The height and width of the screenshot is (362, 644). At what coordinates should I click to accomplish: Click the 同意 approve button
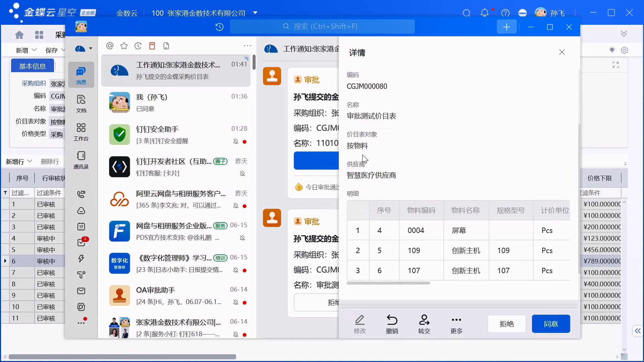[551, 323]
